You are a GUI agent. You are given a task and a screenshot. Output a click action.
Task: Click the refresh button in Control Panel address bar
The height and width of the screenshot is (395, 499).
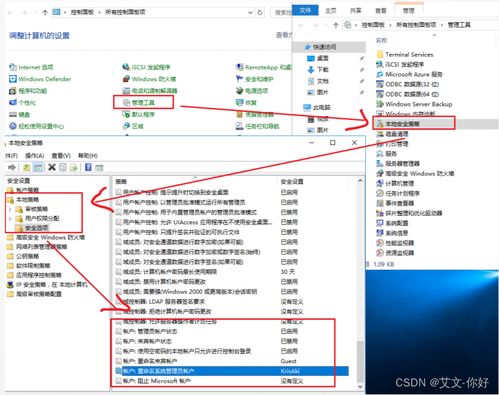tap(260, 12)
